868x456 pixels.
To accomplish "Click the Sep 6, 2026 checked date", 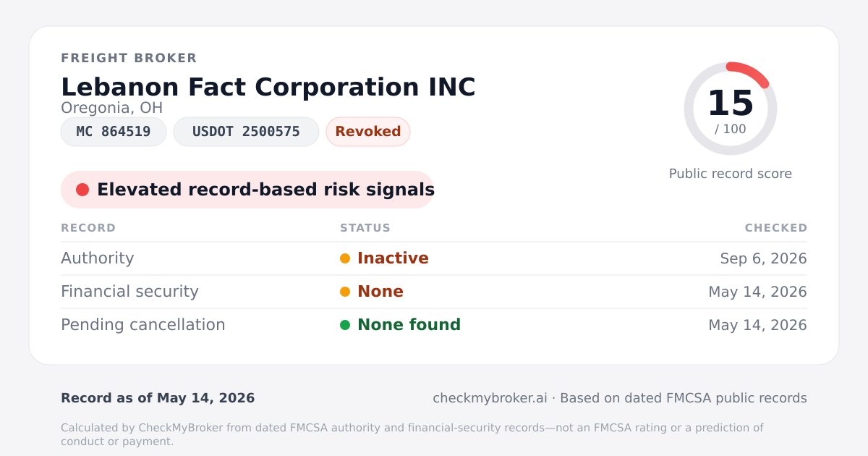I will coord(764,258).
